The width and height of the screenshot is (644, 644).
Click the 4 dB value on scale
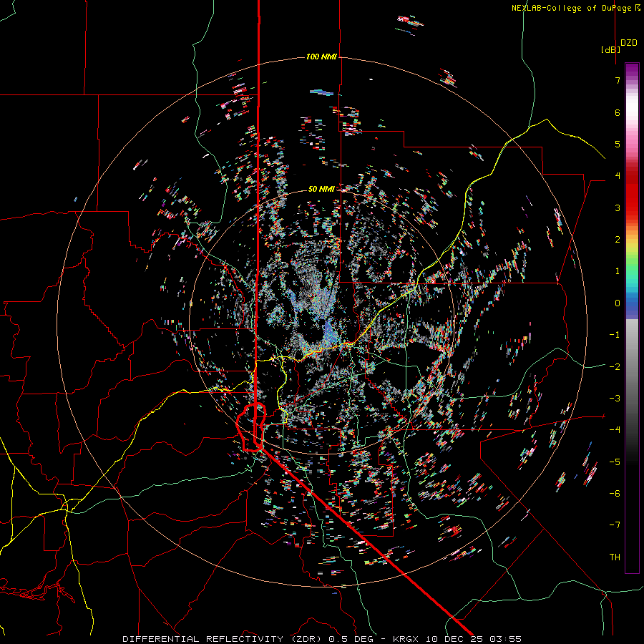click(x=618, y=176)
